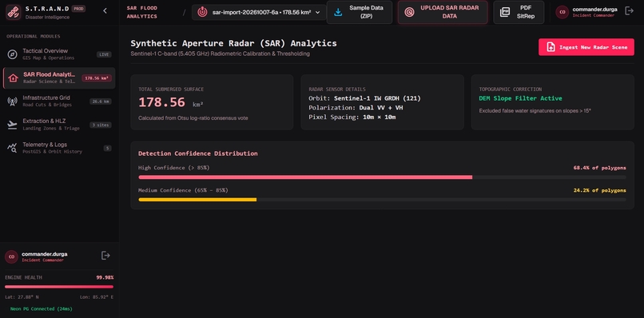Viewport: 644px width, 318px height.
Task: Click the flood house icon in sidebar
Action: (x=13, y=78)
